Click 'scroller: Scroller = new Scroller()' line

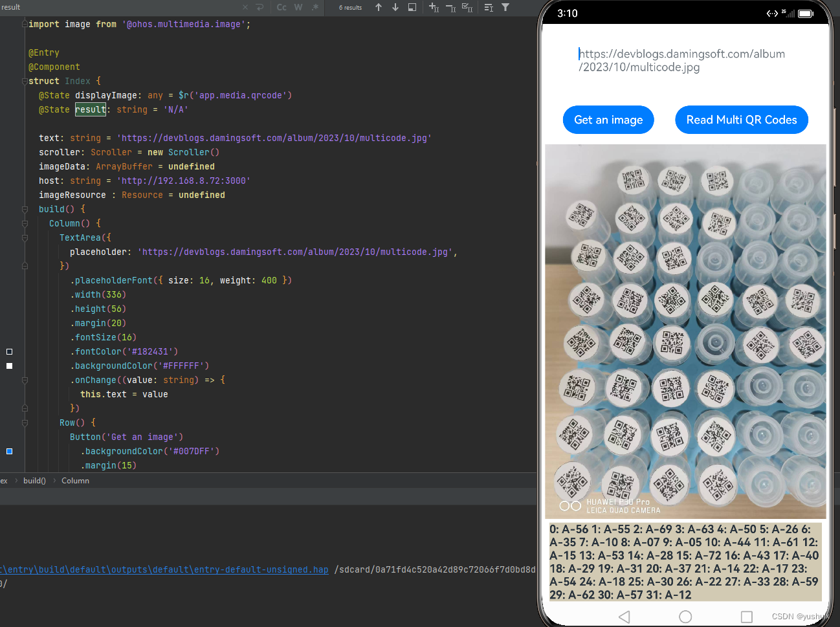pos(129,152)
